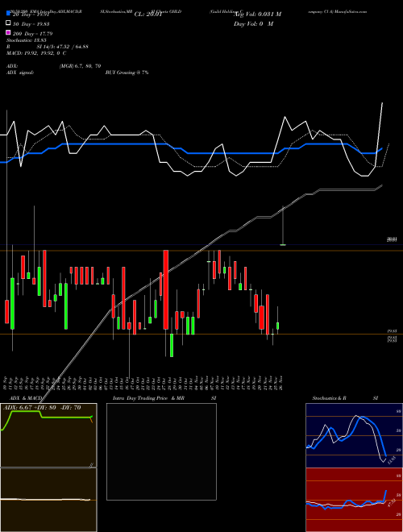Click the 'Stochastics: 13.83' readout
The width and height of the screenshot is (403, 532).
(x=27, y=40)
